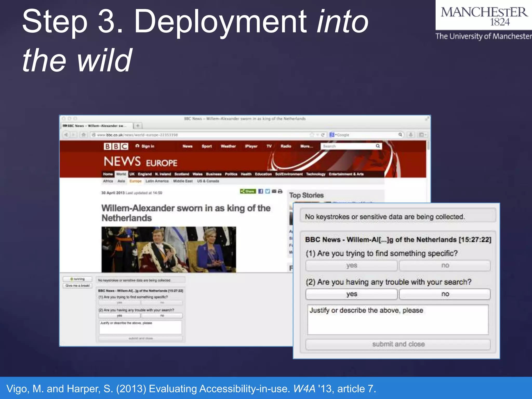This screenshot has height=399, width=532.
Task: Select Entertainment & Arts in news navigation
Action: click(346, 174)
